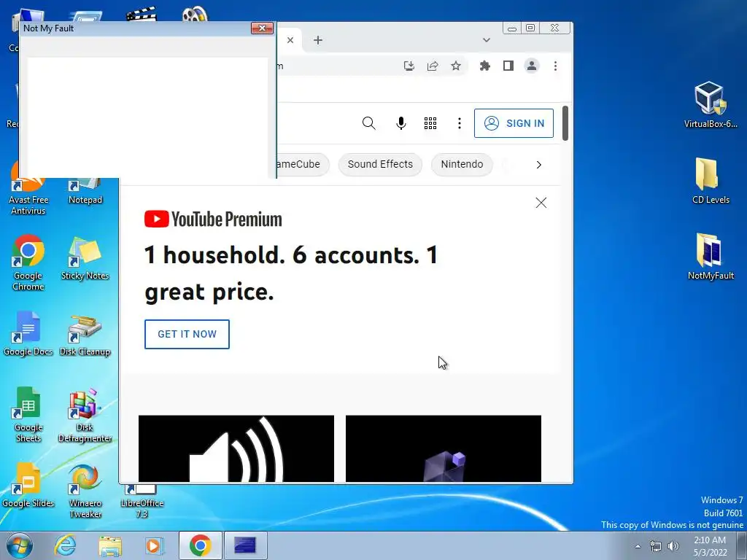This screenshot has width=747, height=560.
Task: Launch Internet Explorer from the taskbar
Action: [x=65, y=545]
